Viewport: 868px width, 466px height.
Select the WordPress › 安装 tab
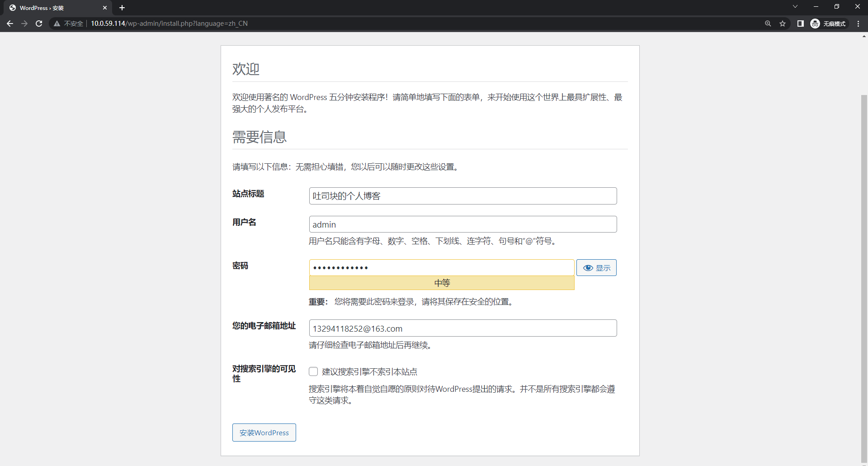[58, 8]
